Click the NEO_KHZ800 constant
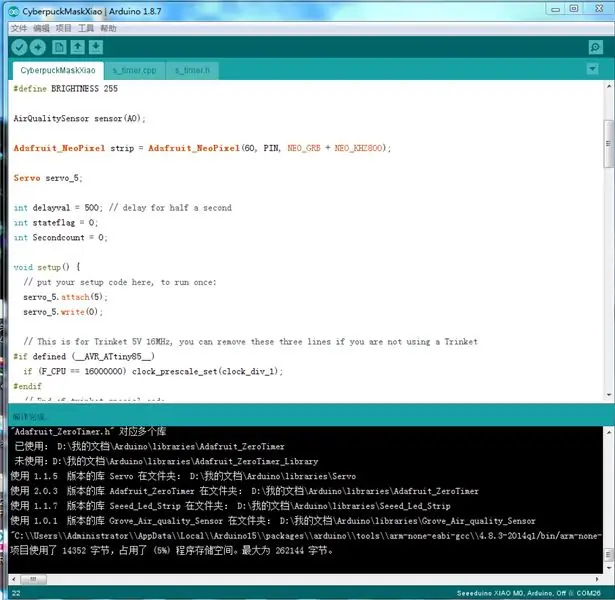 (358, 148)
